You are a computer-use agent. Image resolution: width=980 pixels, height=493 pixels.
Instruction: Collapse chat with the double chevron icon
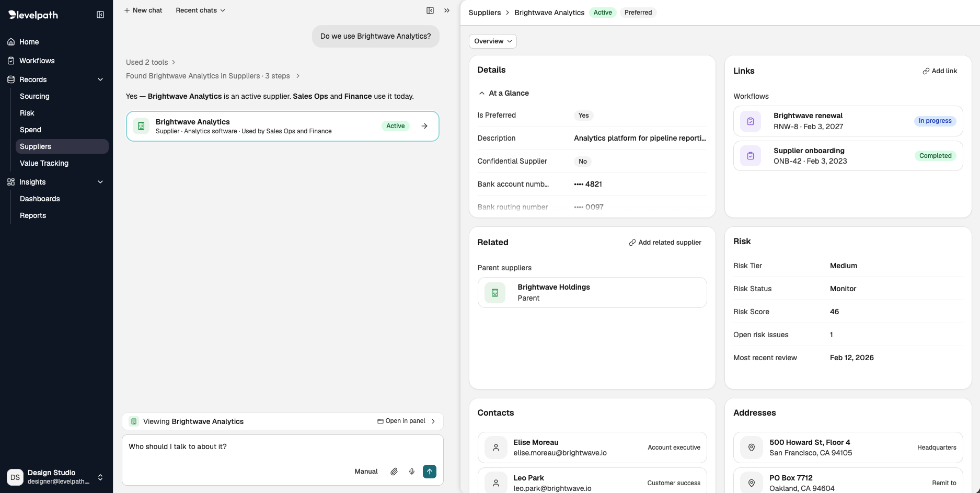coord(447,10)
